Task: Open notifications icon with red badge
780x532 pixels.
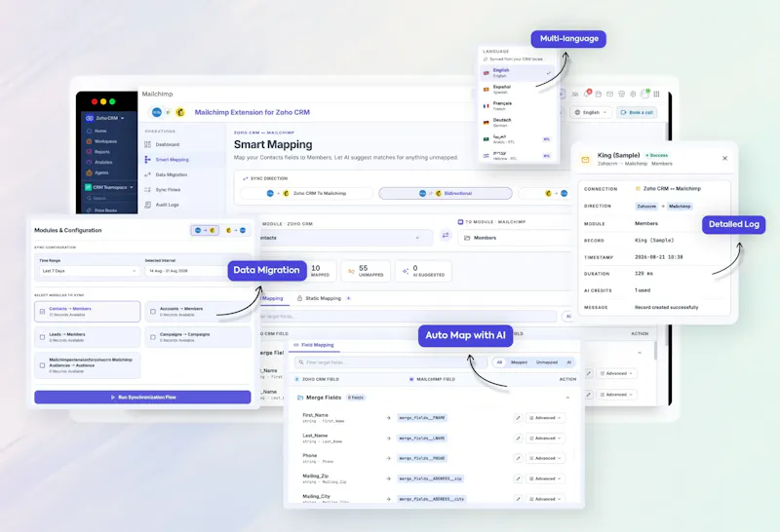Action: point(588,94)
